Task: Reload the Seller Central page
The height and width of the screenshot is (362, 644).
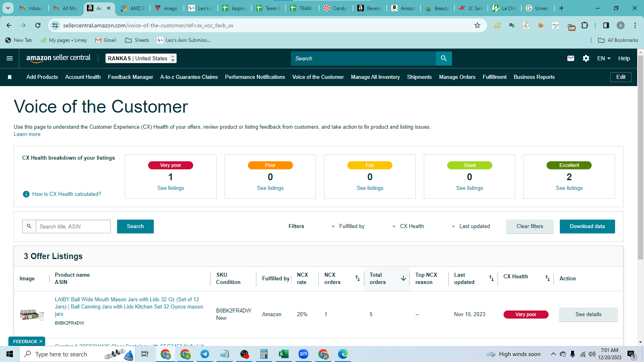Action: tap(38, 25)
